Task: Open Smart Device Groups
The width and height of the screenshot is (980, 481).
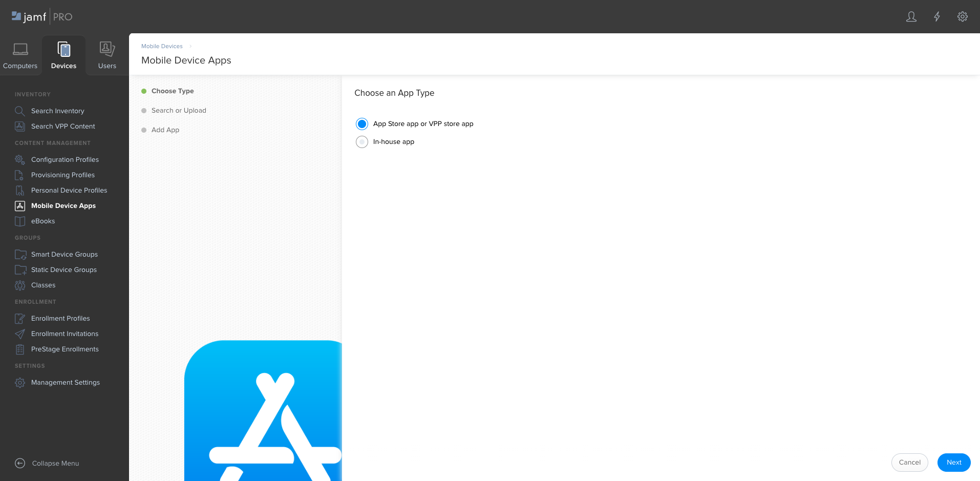Action: point(65,255)
